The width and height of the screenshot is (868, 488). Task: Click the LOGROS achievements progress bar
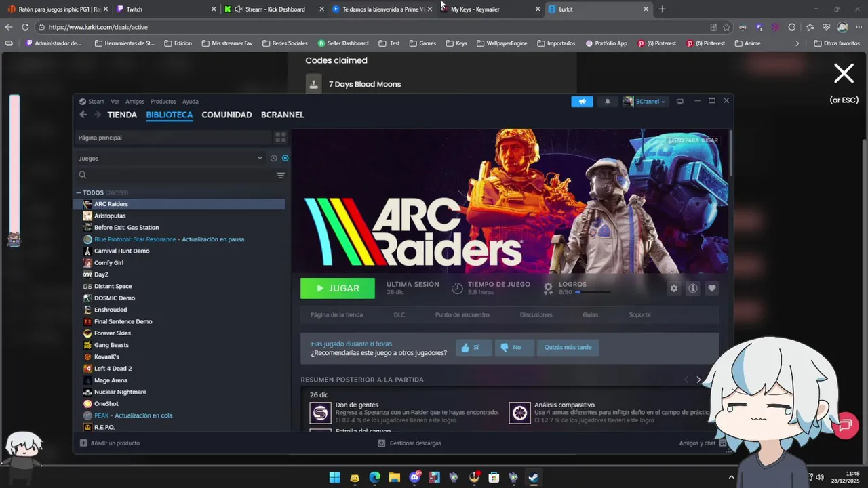[x=593, y=292]
